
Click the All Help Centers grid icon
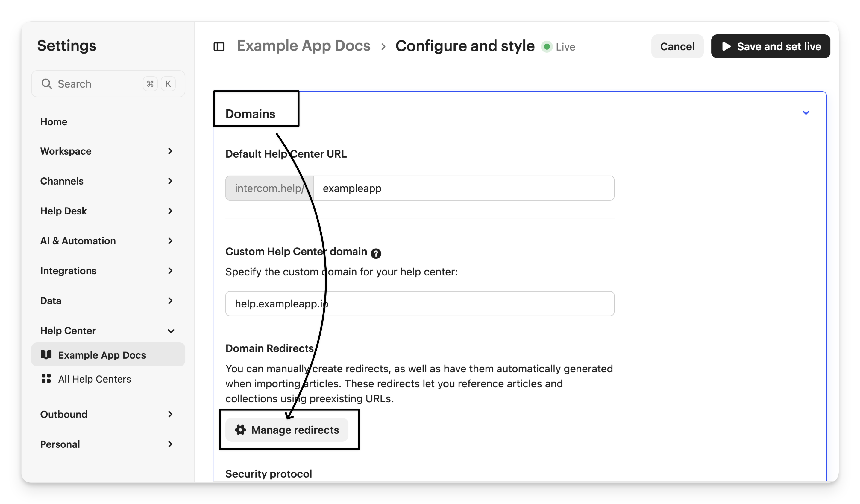(x=46, y=378)
